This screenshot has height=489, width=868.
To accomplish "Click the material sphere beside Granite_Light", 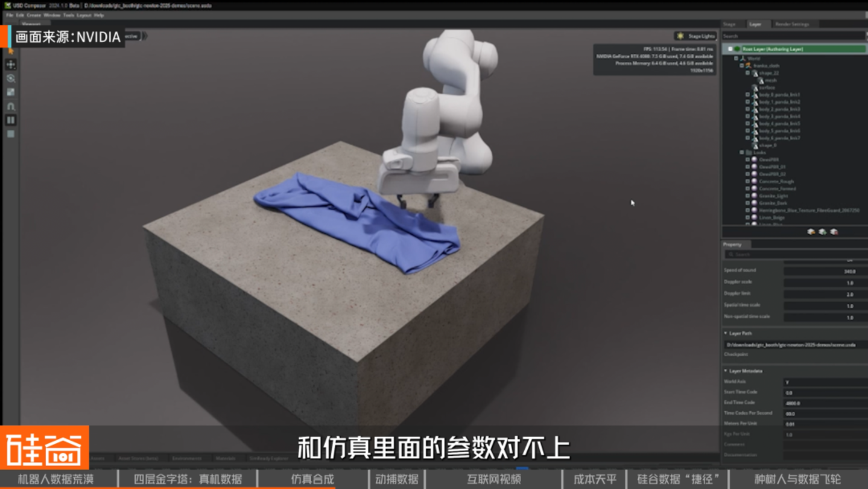I will click(x=755, y=196).
